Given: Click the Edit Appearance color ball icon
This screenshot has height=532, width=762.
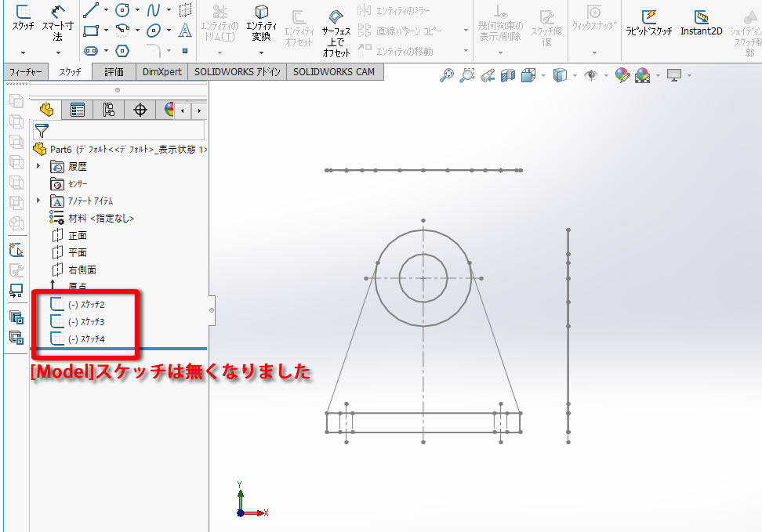Looking at the screenshot, I should 622,75.
